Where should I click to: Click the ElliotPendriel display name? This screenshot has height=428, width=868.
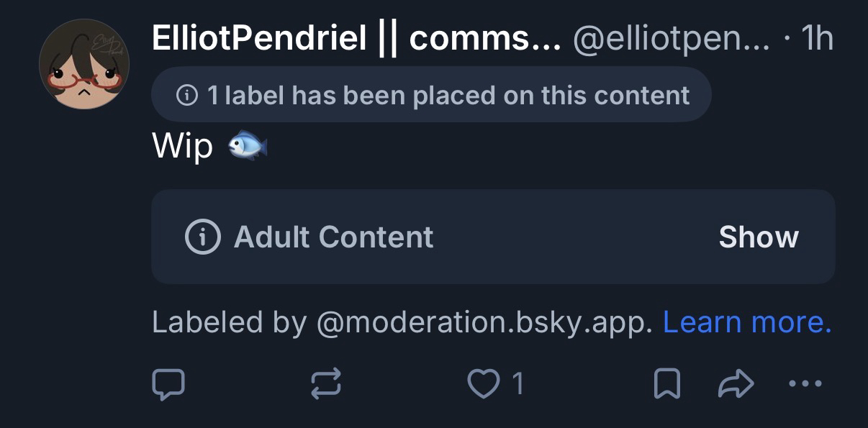pos(356,38)
